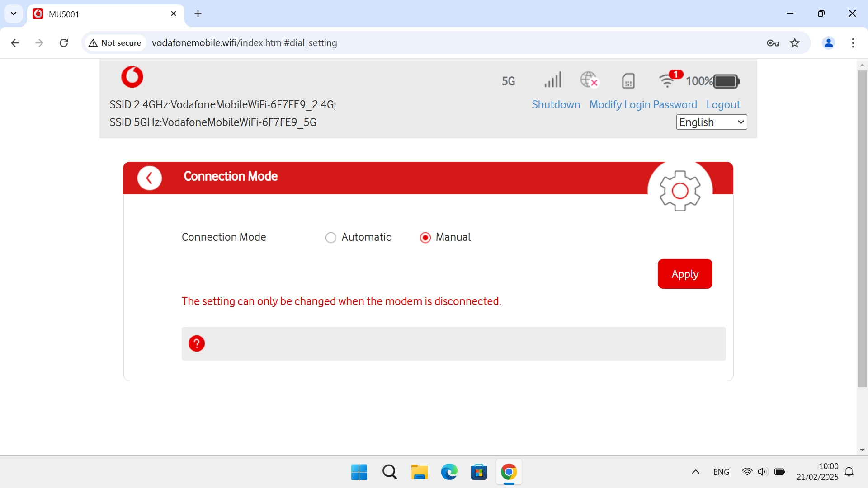This screenshot has height=488, width=868.
Task: Click Modify Login Password link
Action: (643, 105)
